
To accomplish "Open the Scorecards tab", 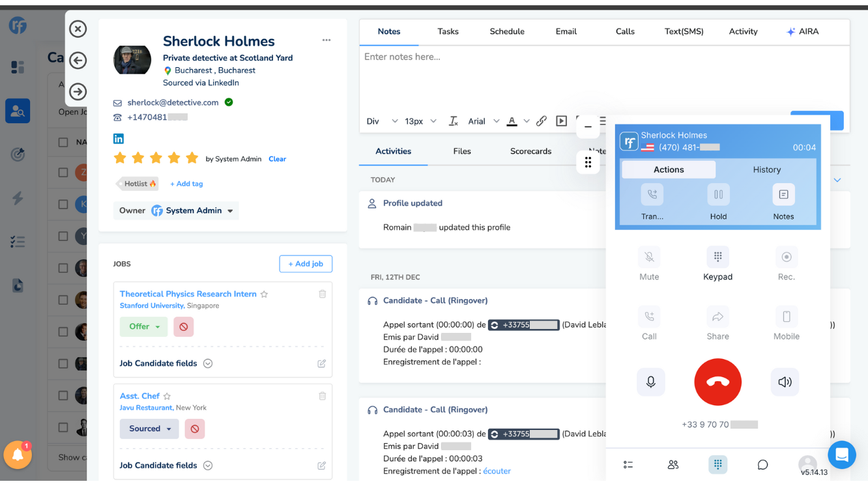I will [x=530, y=151].
